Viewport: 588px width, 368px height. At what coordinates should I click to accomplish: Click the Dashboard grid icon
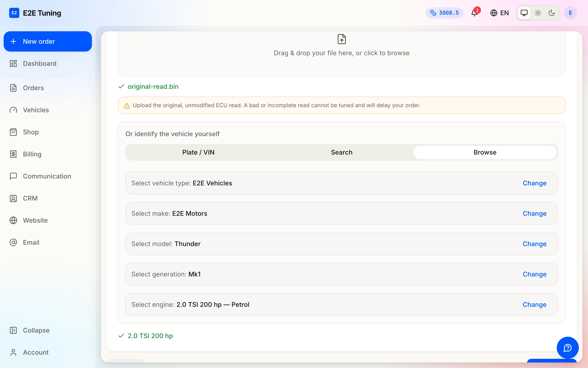(x=13, y=63)
